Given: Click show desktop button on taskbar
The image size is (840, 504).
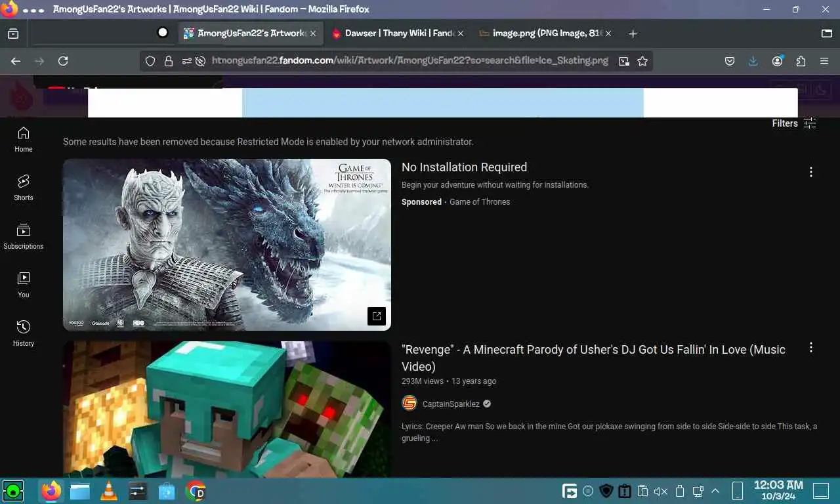Looking at the screenshot, I should pos(821,491).
